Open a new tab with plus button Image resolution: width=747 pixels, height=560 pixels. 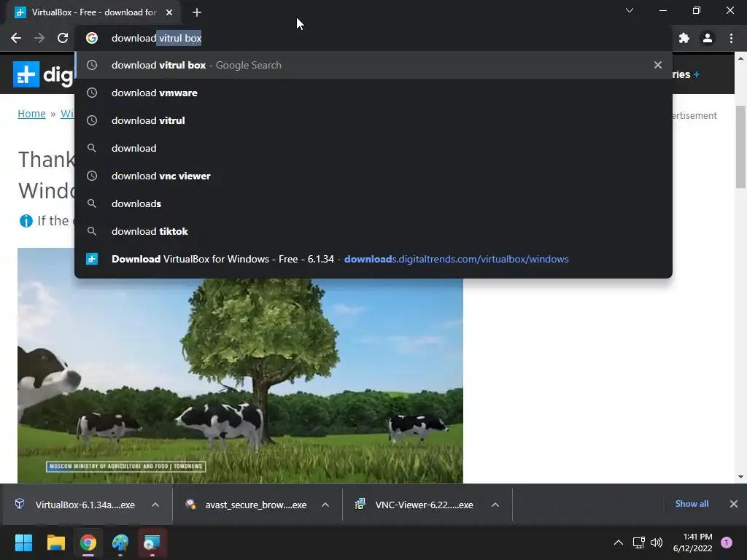tap(197, 12)
